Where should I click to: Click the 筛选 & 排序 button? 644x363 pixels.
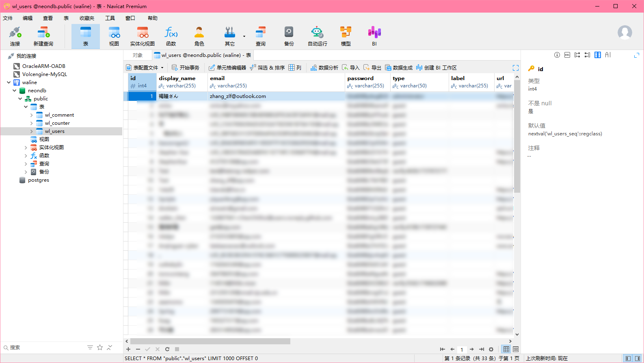[x=267, y=68]
